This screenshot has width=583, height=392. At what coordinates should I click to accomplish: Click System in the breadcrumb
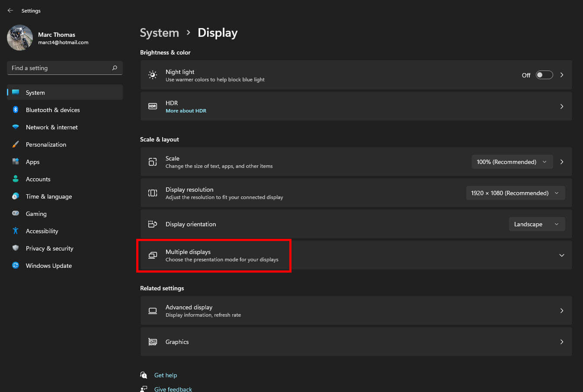coord(159,33)
